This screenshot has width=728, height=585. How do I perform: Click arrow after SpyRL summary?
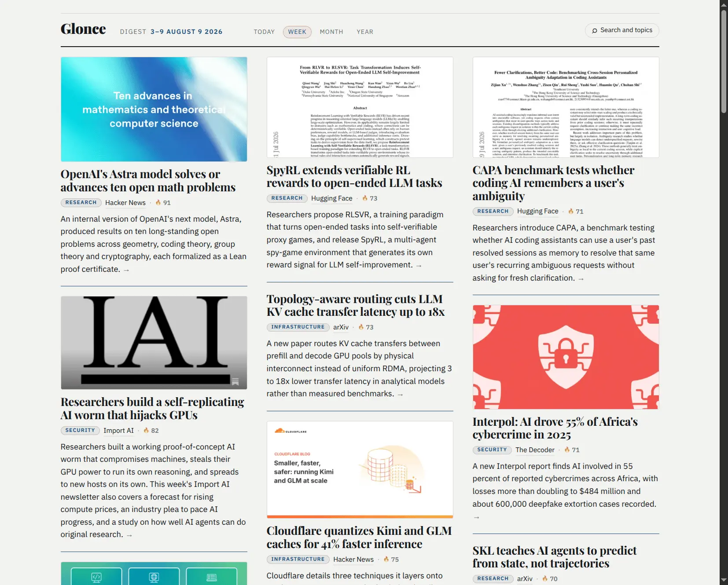(x=419, y=266)
